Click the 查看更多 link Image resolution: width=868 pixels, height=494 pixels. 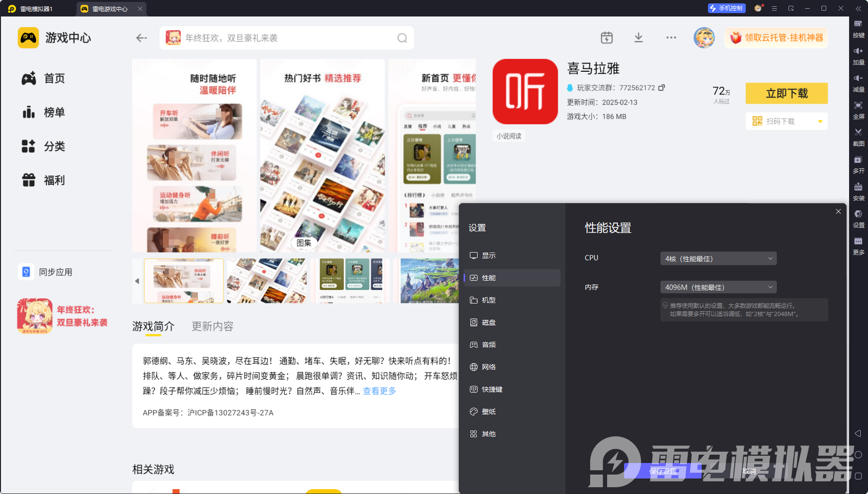pos(379,391)
